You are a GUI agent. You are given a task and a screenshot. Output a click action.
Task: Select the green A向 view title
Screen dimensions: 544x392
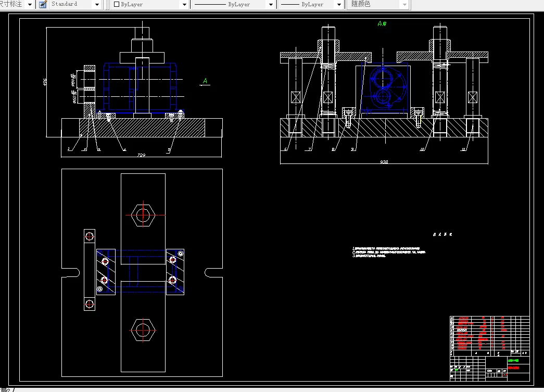pos(382,23)
